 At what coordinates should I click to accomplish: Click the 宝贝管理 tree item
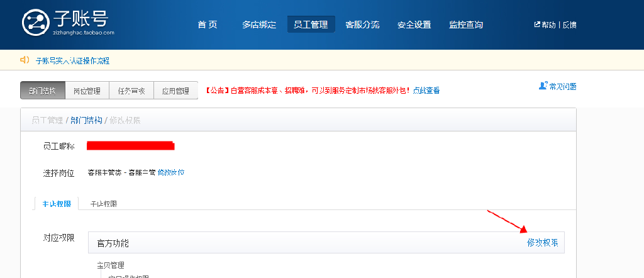[111, 265]
